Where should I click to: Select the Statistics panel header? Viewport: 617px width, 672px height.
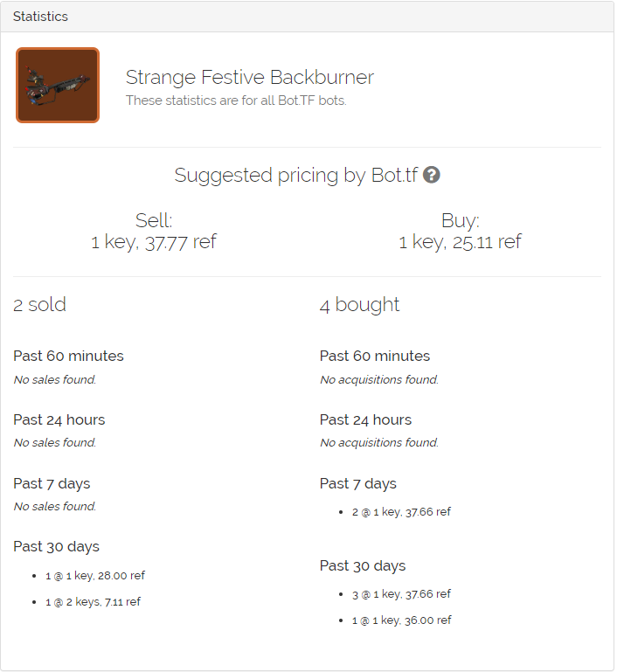click(x=308, y=17)
